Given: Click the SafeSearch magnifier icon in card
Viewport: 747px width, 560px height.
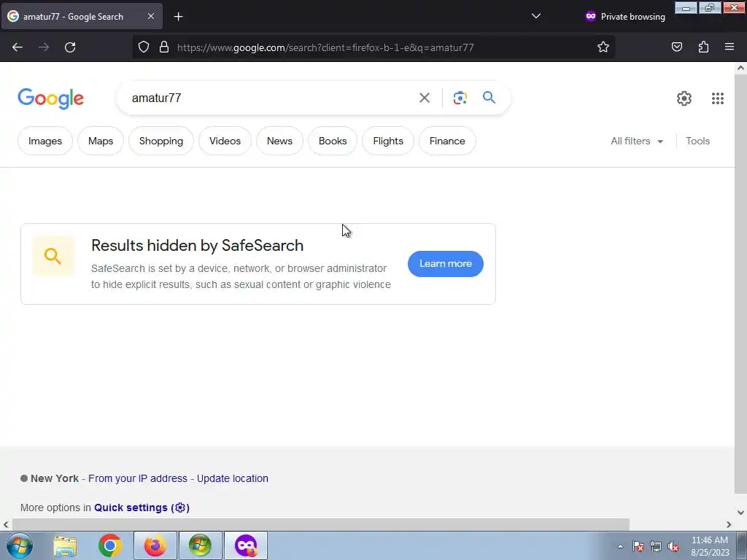Looking at the screenshot, I should (x=53, y=256).
